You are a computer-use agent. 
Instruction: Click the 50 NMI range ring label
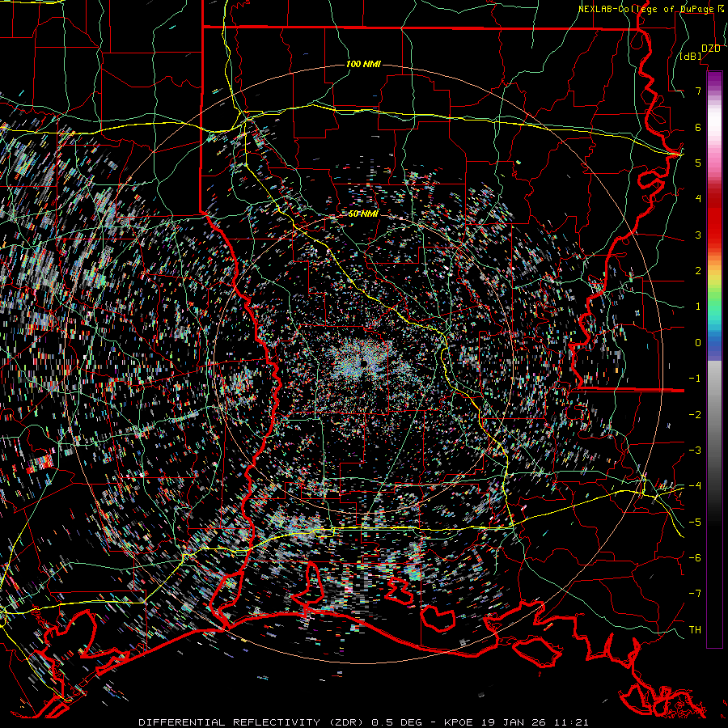pos(363,214)
